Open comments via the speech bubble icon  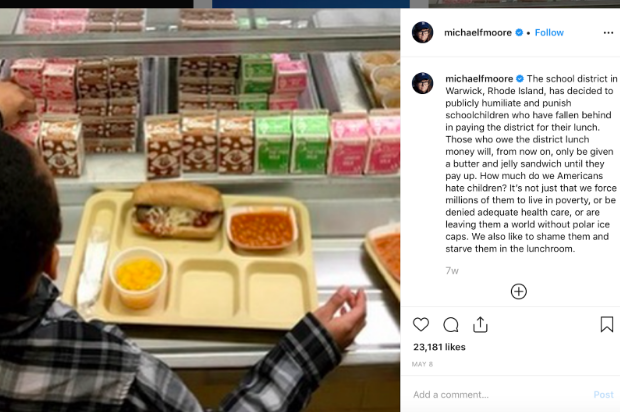tap(451, 325)
